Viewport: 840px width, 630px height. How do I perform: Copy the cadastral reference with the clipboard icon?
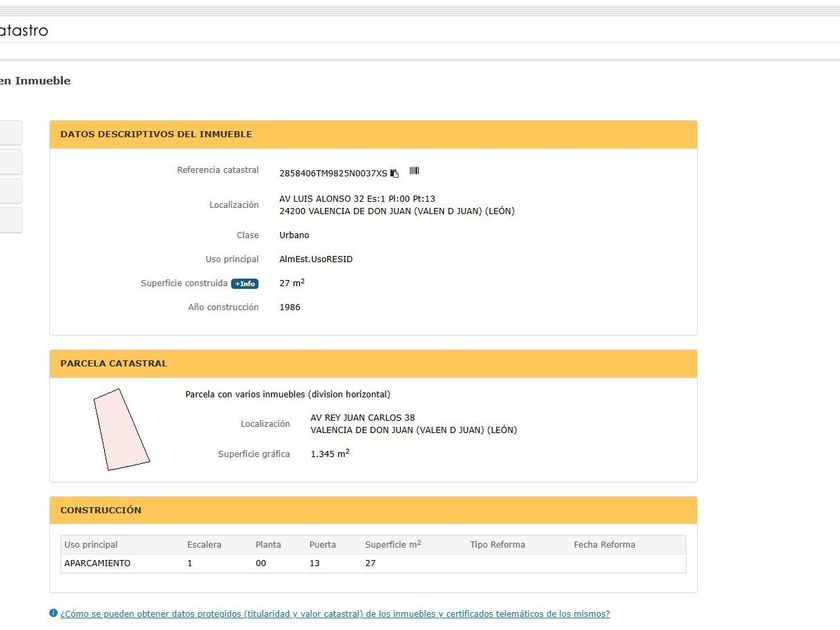click(395, 173)
